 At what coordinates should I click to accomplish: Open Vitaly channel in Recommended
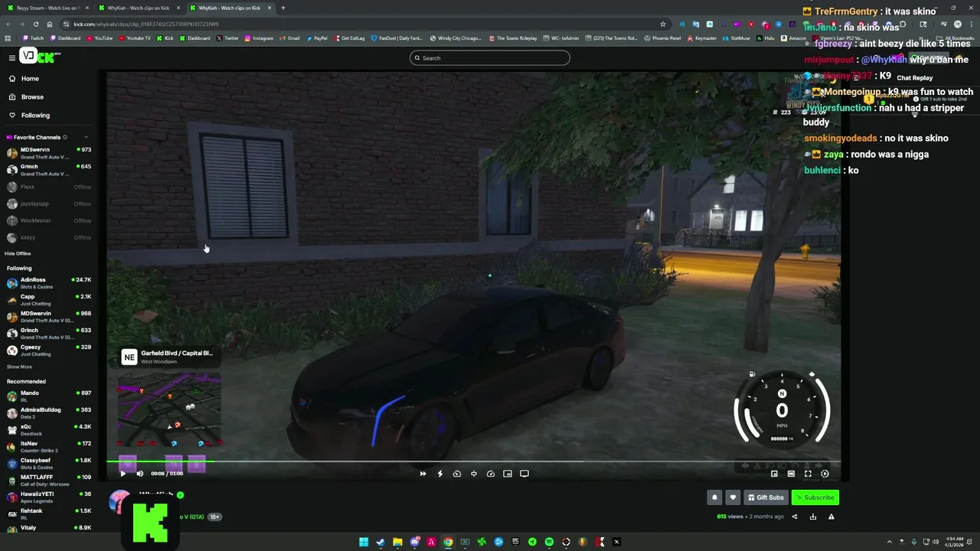point(49,528)
